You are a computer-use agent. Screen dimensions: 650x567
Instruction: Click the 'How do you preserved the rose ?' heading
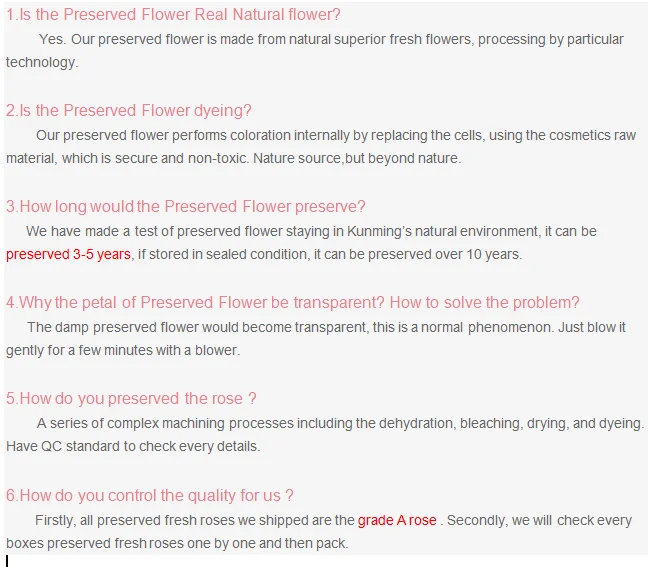tap(131, 398)
